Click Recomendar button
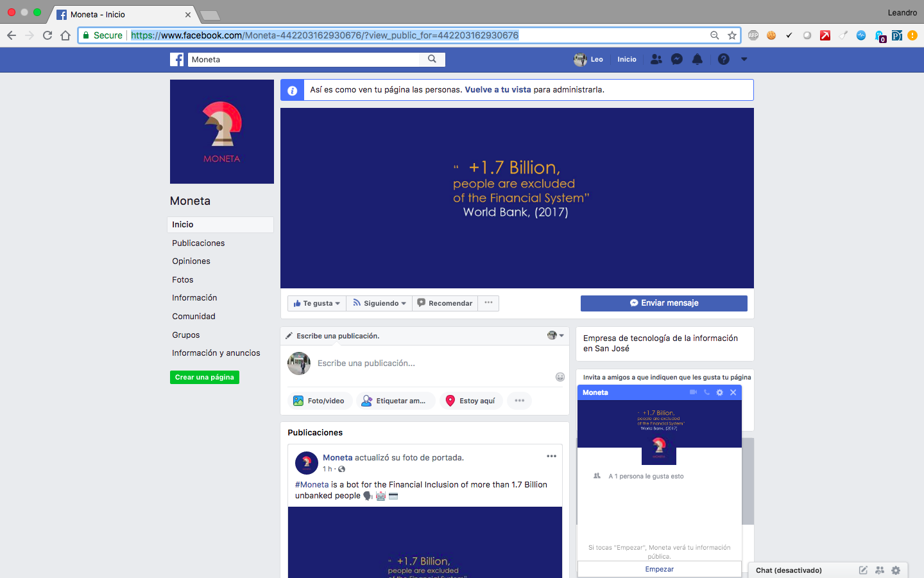The image size is (924, 578). coord(445,303)
